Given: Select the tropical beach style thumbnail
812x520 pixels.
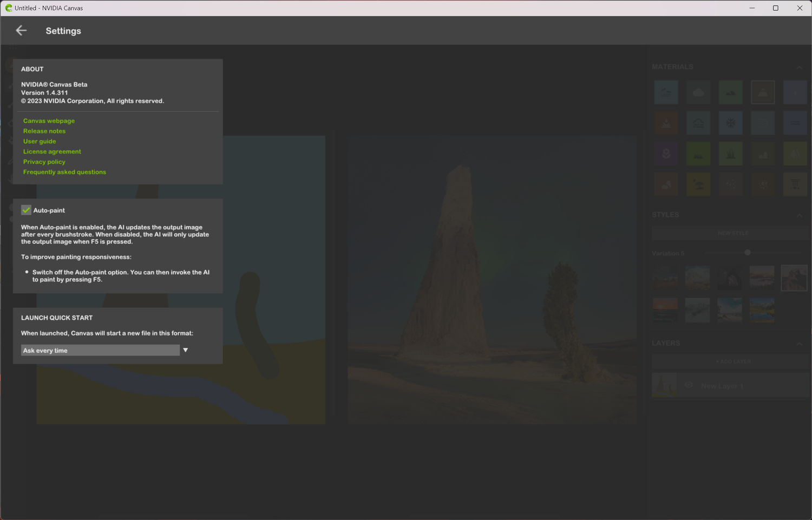Looking at the screenshot, I should 730,310.
